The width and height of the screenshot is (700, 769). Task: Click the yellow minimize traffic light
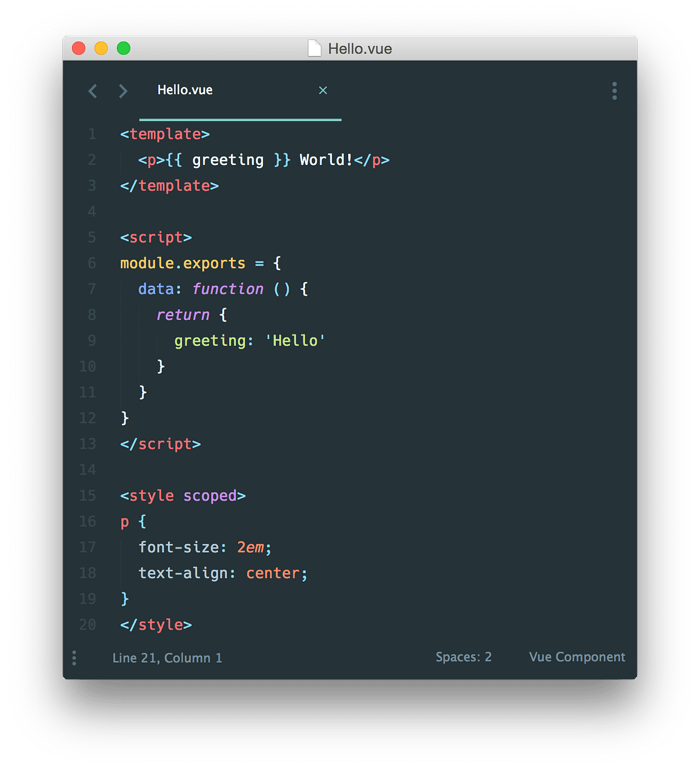101,48
